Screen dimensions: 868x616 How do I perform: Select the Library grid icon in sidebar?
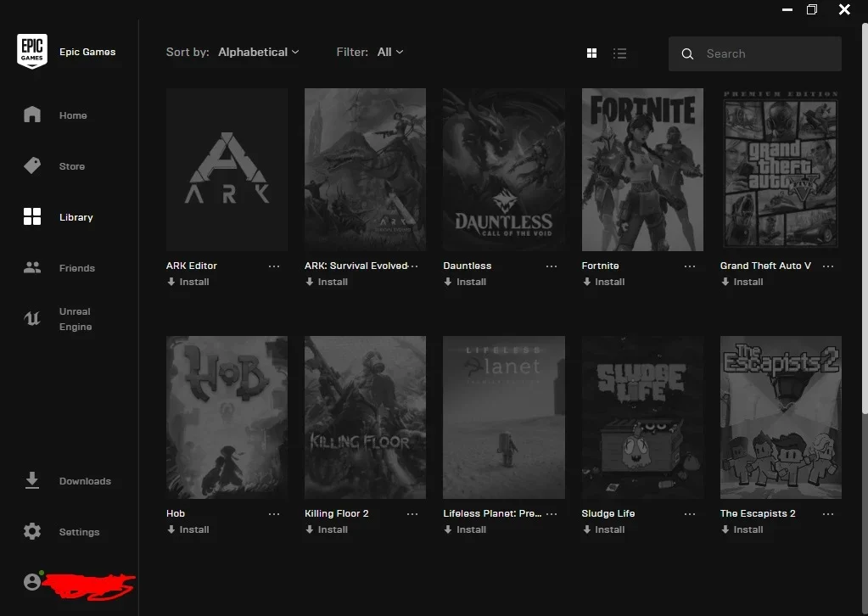pyautogui.click(x=32, y=216)
